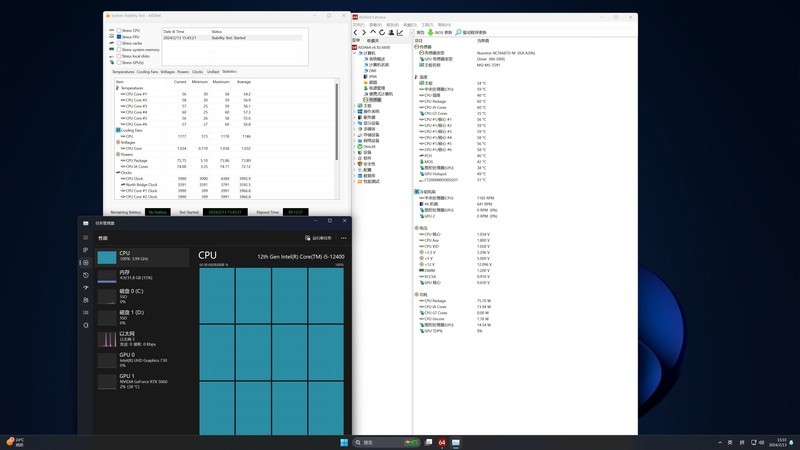The image size is (800, 450).
Task: Open the graph icon in AIDA64 toolbar
Action: (400, 32)
